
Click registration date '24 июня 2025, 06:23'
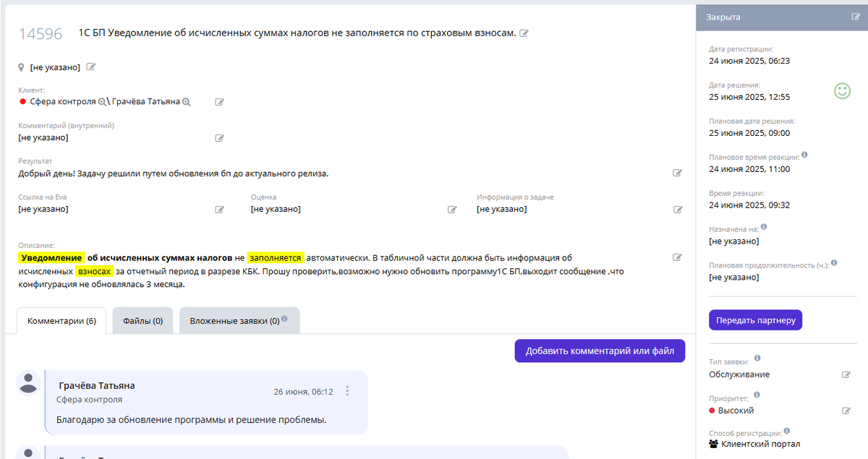click(x=749, y=61)
